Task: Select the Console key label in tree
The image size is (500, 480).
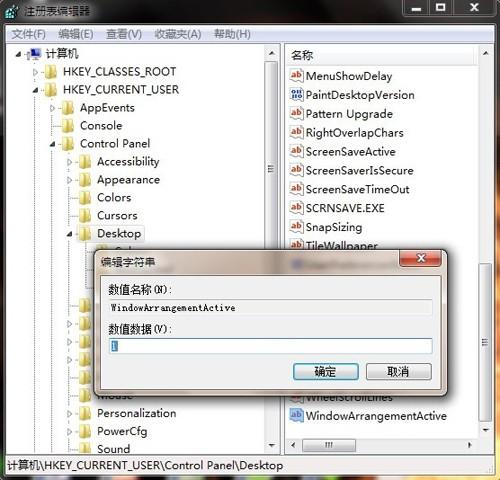Action: (101, 126)
